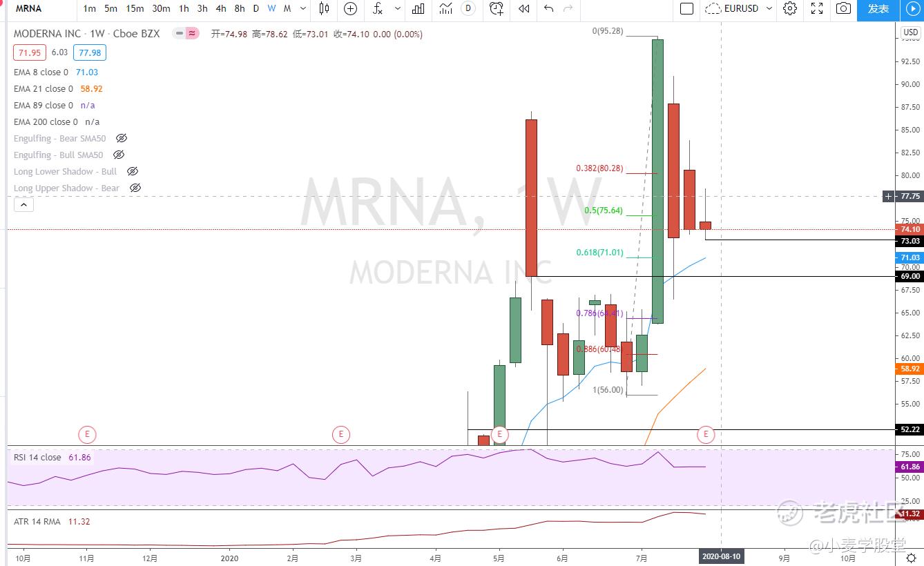
Task: Switch to the 4h timeframe
Action: 221,9
